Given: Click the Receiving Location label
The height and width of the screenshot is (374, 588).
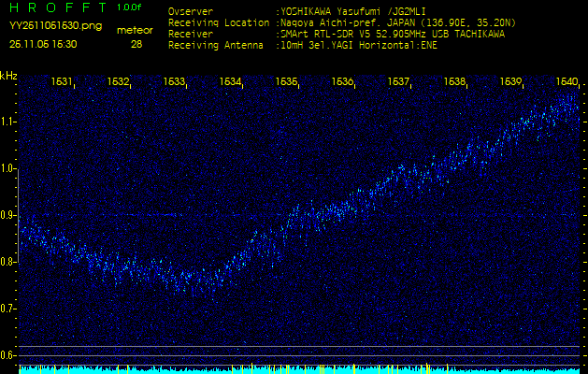Looking at the screenshot, I should click(219, 22).
